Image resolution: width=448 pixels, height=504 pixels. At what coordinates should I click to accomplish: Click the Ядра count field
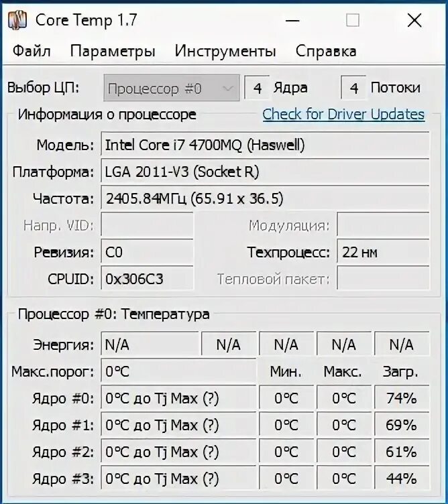click(257, 88)
